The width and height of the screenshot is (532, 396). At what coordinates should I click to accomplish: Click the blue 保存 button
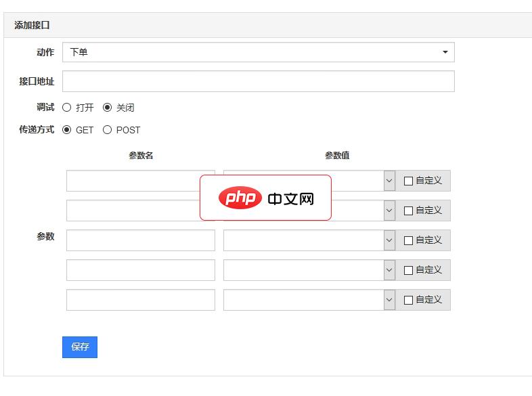(80, 347)
